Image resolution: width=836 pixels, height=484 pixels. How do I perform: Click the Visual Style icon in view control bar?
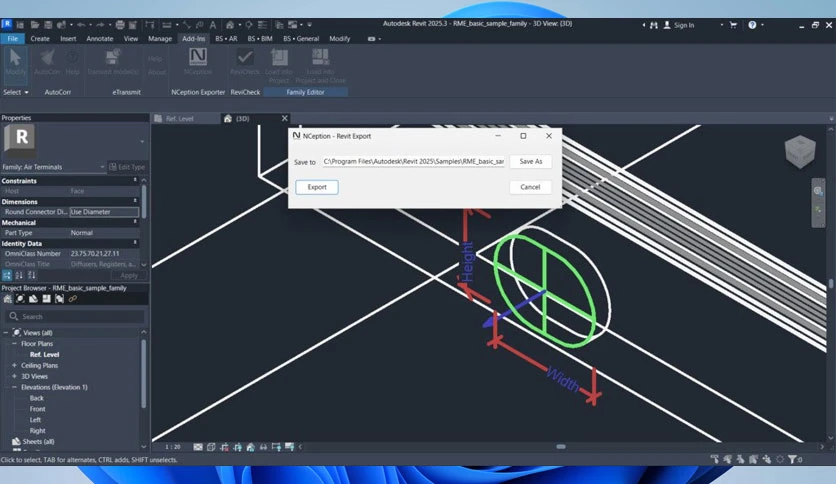[211, 447]
